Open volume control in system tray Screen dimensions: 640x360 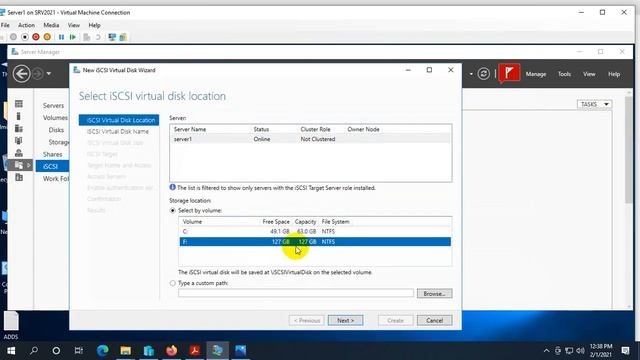580,351
